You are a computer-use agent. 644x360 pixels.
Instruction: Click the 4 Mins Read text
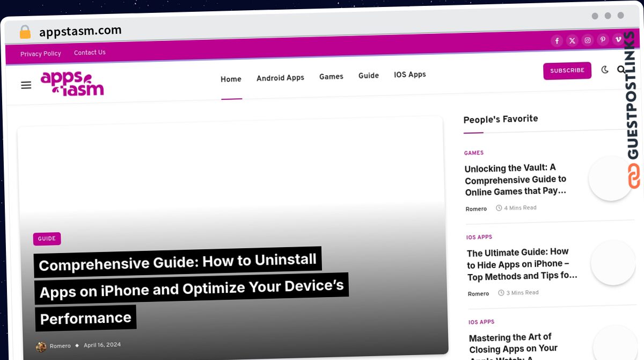pos(520,208)
